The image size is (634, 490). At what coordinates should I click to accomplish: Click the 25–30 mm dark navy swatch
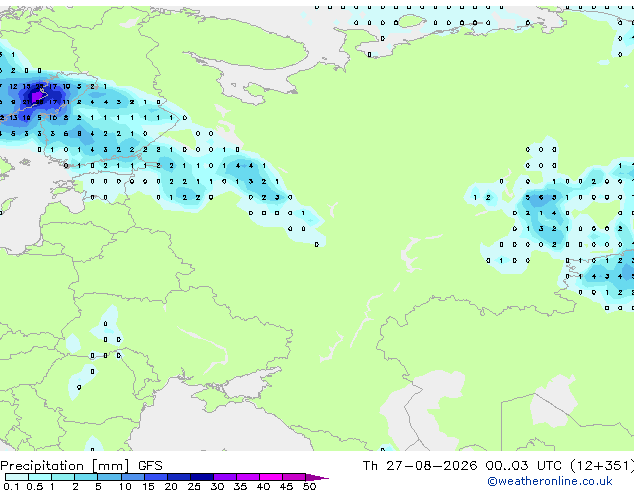[202, 477]
